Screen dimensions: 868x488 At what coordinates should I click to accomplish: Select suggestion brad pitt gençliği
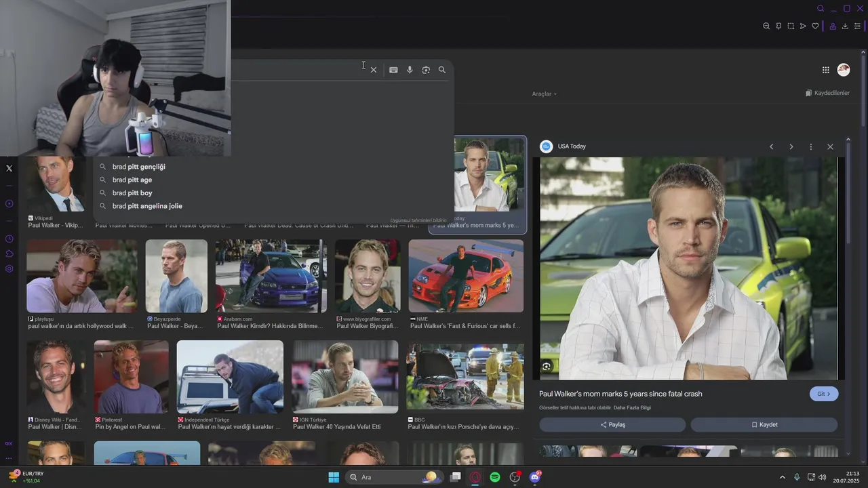pos(139,167)
